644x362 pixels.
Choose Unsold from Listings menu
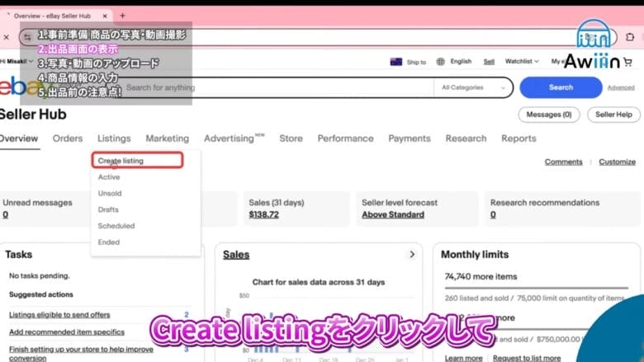click(110, 194)
